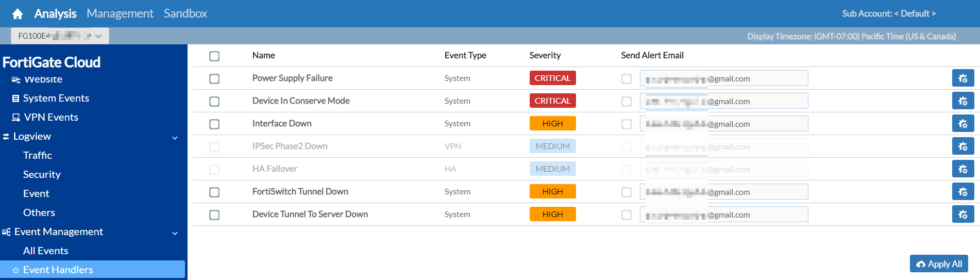Click the MEDIUM badge for HA Failover
Screen dimensions: 980x280
552,169
